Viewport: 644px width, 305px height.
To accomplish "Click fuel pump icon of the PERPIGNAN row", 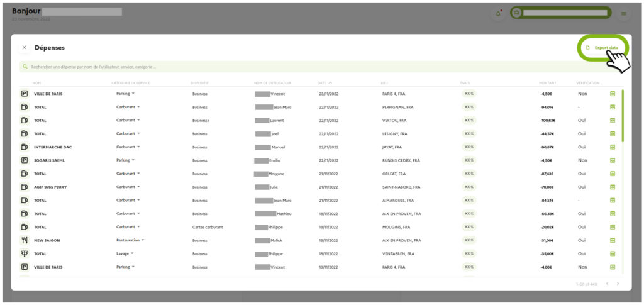I will coord(25,107).
